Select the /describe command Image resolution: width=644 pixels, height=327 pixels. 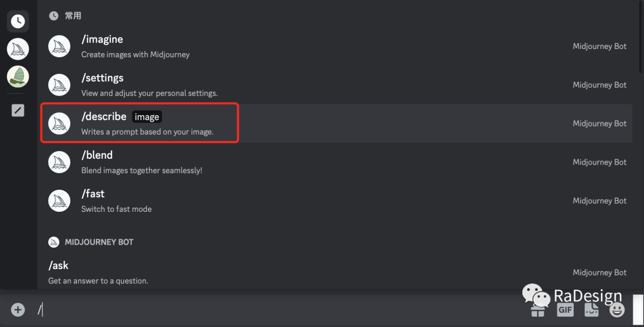336,124
